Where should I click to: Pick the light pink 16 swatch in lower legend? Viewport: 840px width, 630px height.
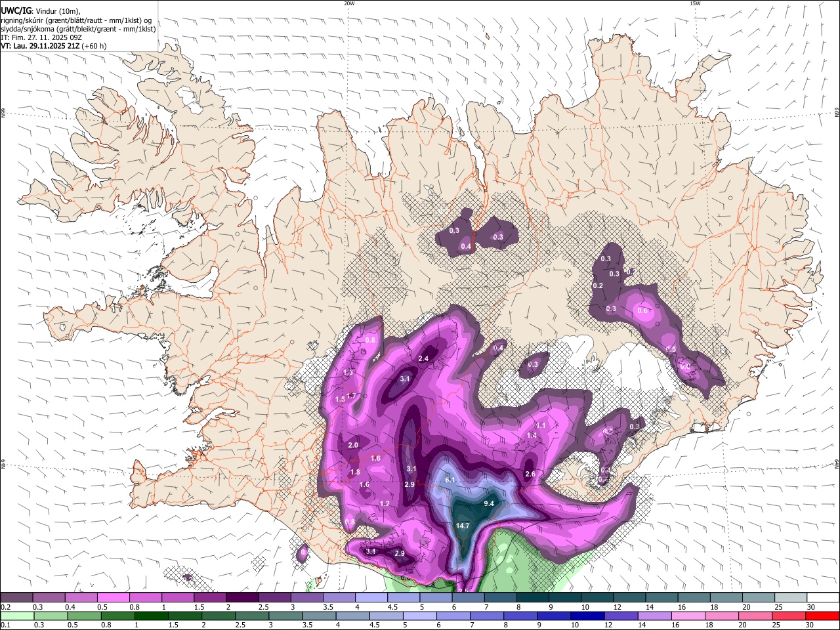click(x=688, y=616)
